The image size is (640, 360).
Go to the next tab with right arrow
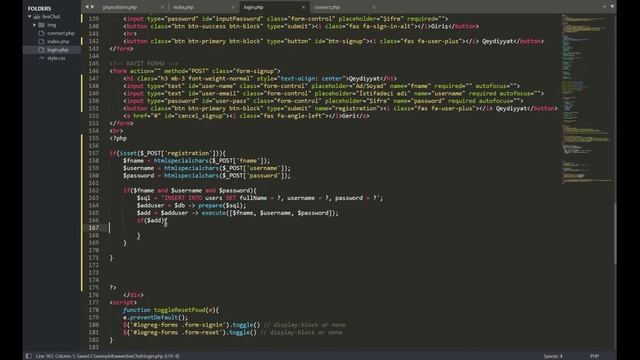(92, 7)
